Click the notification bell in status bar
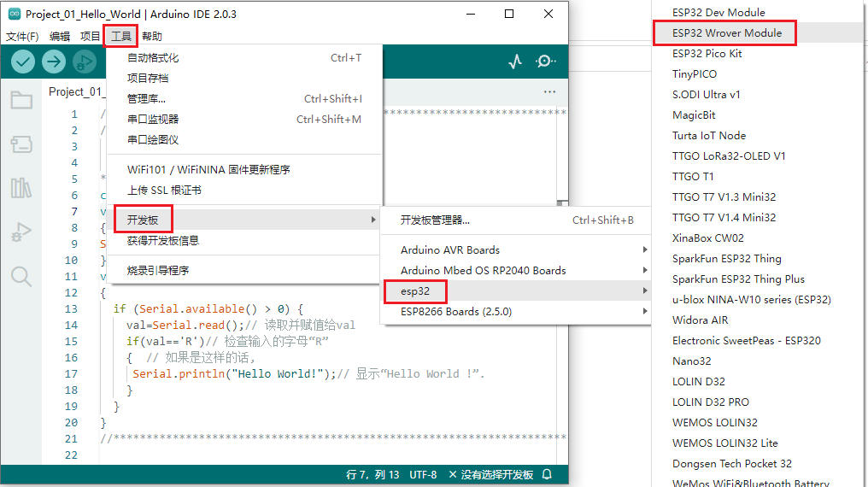 pyautogui.click(x=547, y=475)
